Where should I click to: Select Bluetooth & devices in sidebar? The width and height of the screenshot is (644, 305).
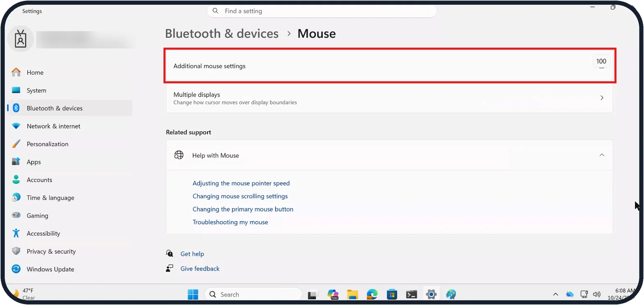point(69,108)
